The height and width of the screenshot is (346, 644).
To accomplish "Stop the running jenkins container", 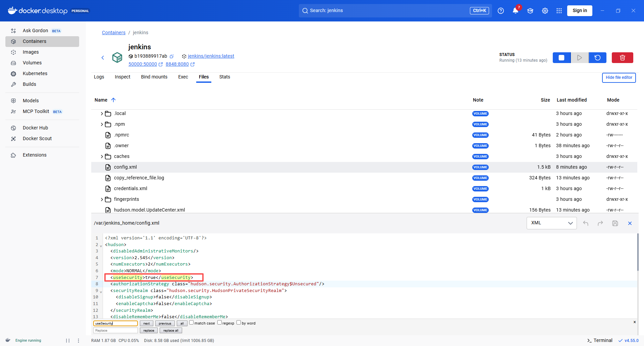I will click(x=561, y=57).
